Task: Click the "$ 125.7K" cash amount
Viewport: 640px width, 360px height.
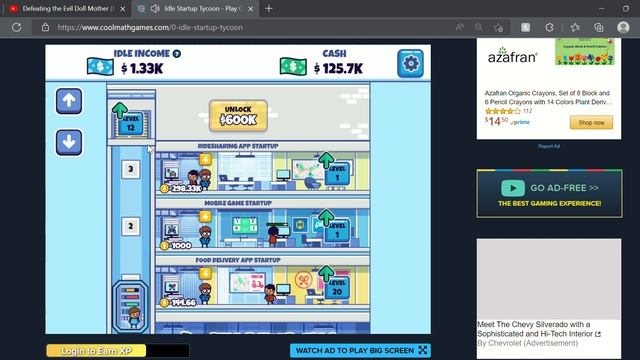Action: (338, 69)
